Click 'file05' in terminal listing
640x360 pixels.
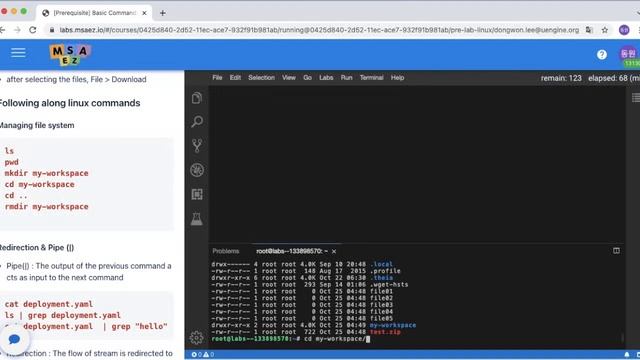click(381, 318)
